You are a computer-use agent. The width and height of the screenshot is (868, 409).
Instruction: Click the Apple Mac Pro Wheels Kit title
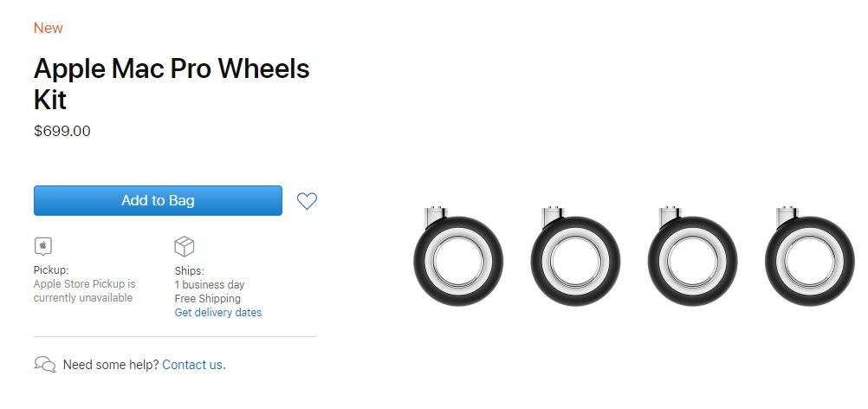pos(172,84)
